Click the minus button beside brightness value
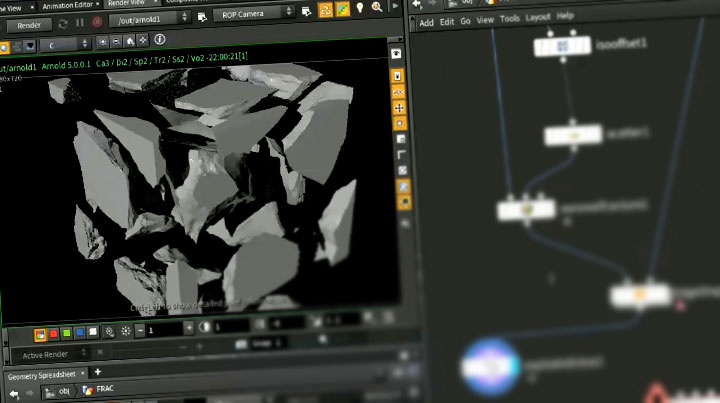Screen dimensions: 720x403 pyautogui.click(x=141, y=330)
